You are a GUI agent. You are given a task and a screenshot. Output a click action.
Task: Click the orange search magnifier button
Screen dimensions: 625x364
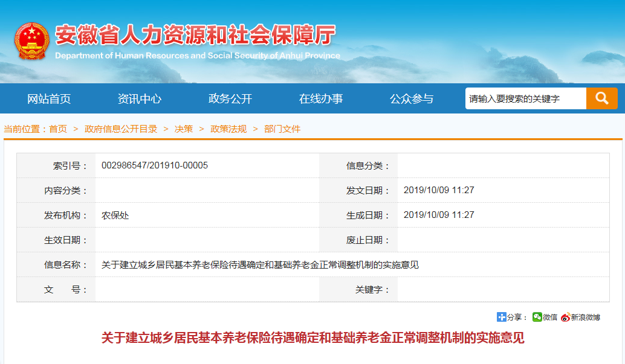[601, 98]
